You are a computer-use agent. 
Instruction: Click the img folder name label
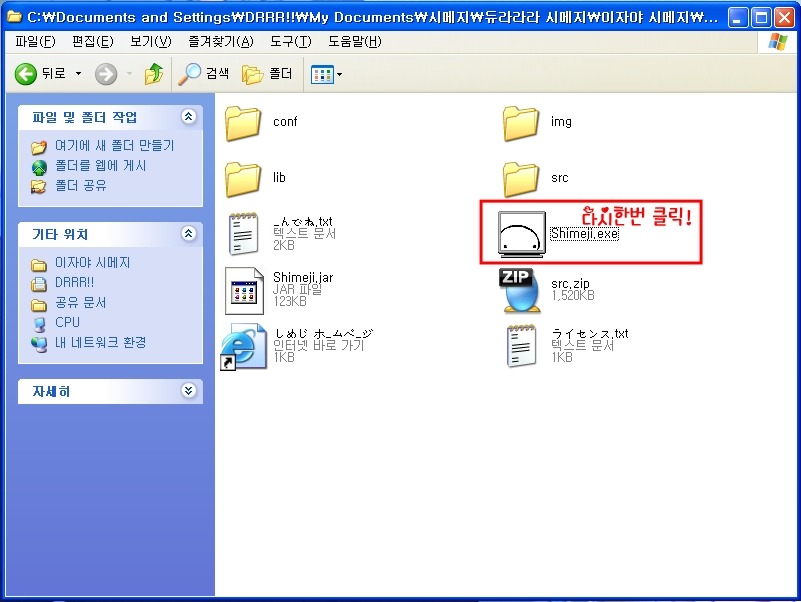[561, 122]
